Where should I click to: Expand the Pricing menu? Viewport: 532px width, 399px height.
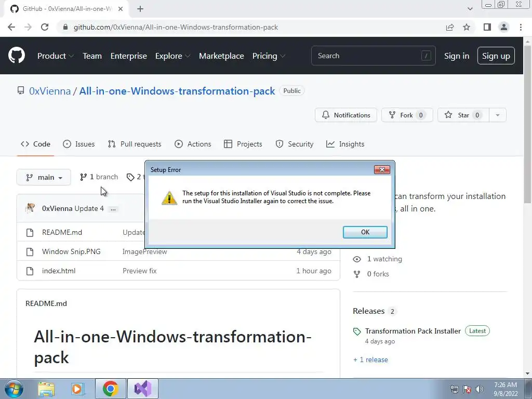tap(269, 56)
